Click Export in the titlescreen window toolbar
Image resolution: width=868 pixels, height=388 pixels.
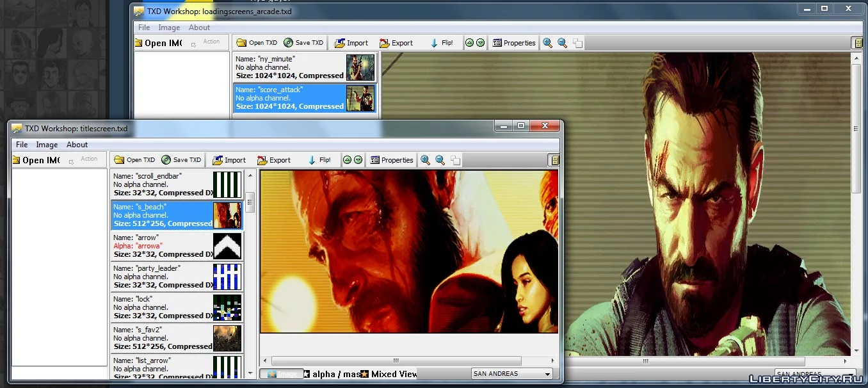(274, 160)
